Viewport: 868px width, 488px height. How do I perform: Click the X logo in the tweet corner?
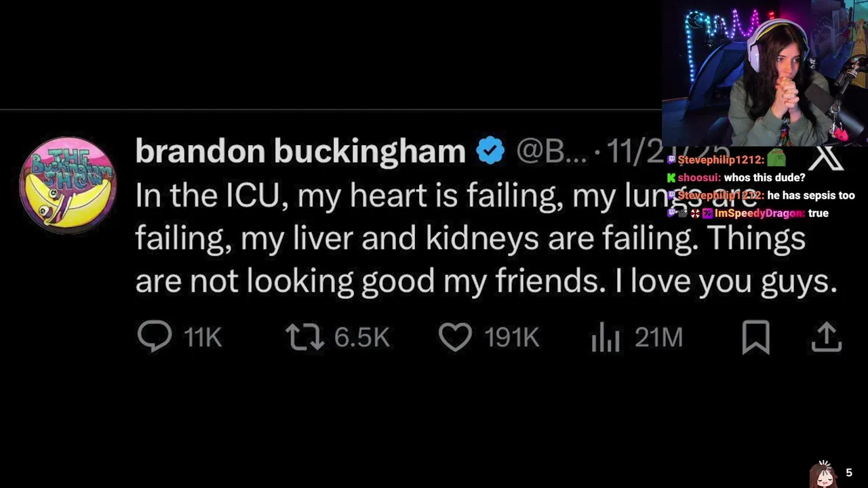coord(827,160)
